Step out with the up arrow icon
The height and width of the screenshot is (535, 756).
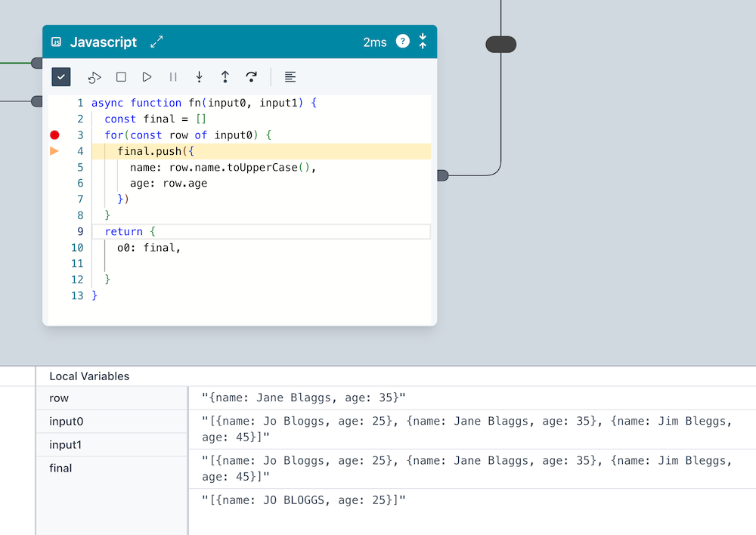click(x=225, y=77)
